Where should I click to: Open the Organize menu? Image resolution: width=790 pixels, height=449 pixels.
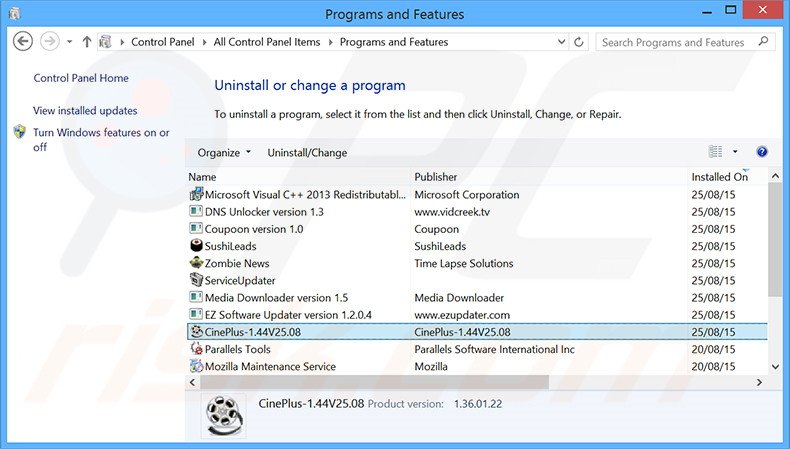(x=224, y=153)
